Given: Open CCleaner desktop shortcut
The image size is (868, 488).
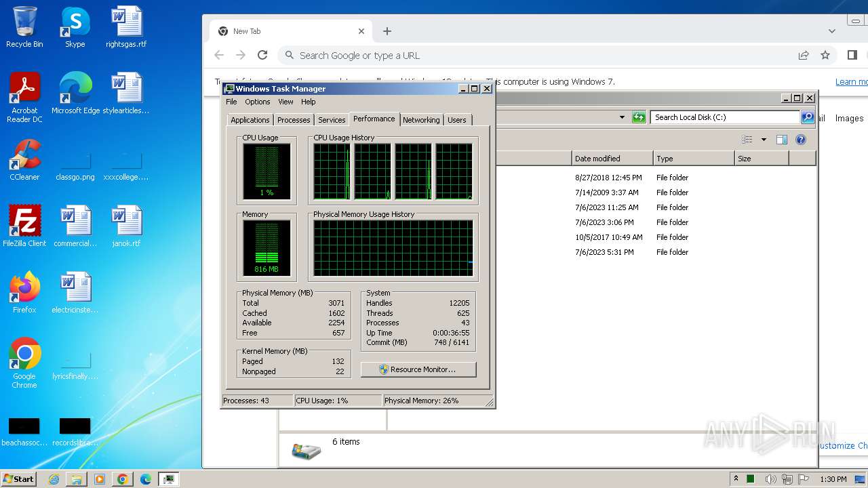Looking at the screenshot, I should click(24, 160).
